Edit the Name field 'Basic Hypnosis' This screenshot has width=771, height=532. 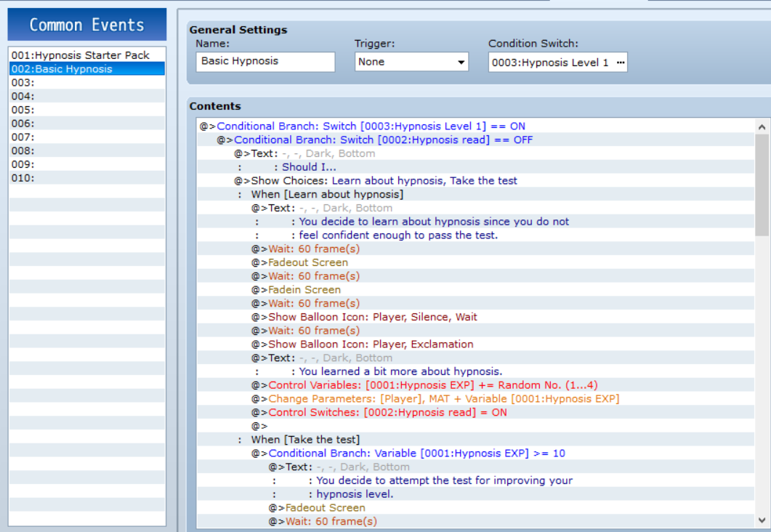[265, 62]
